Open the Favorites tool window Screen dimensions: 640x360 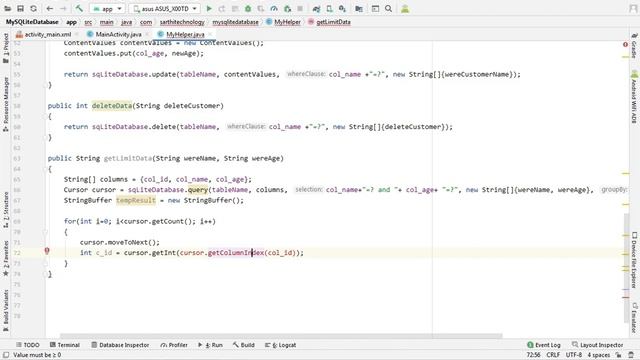click(6, 258)
